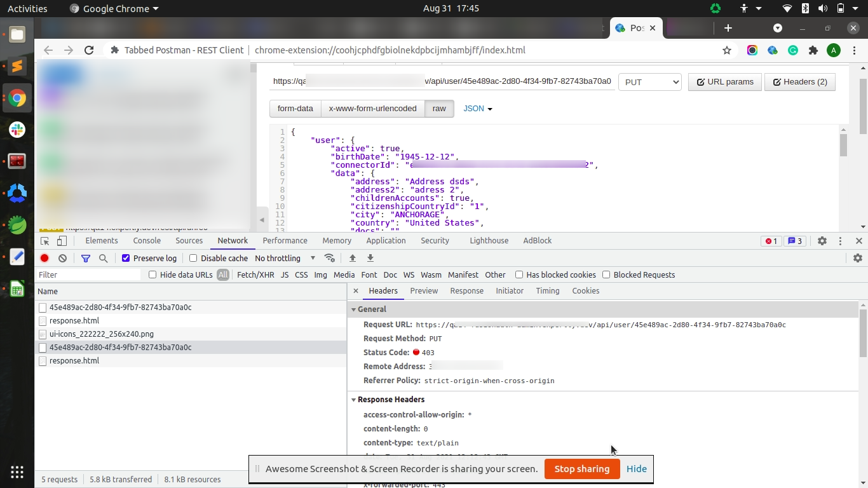868x488 pixels.
Task: Import HAR file with upload arrow
Action: point(353,258)
